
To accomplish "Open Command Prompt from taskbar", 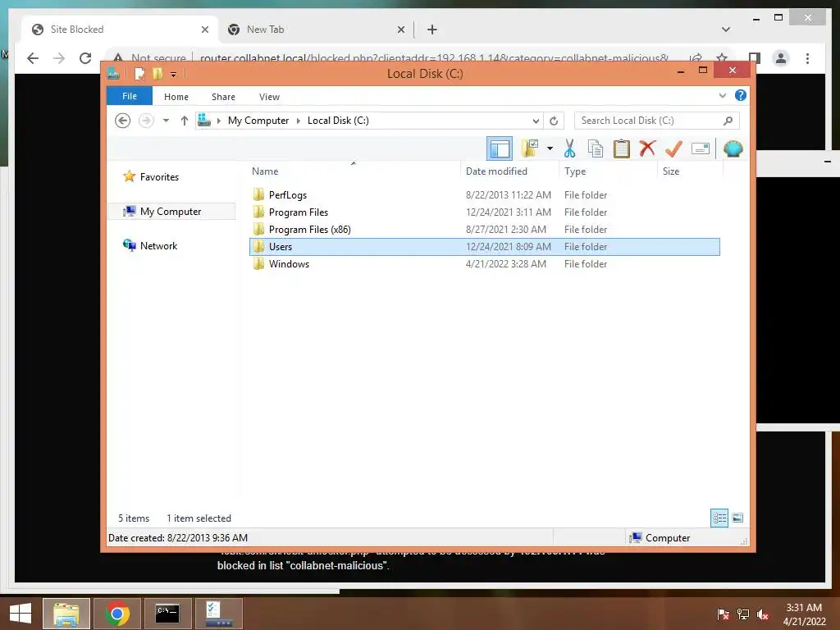I will pos(167,614).
